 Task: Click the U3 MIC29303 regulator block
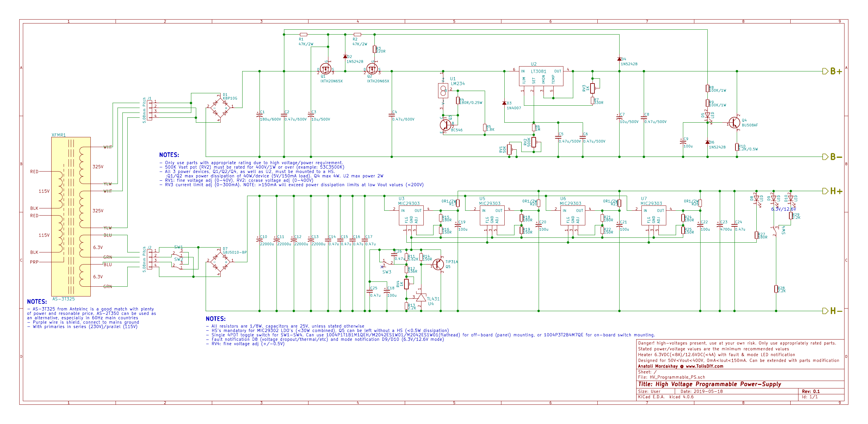[x=411, y=215]
